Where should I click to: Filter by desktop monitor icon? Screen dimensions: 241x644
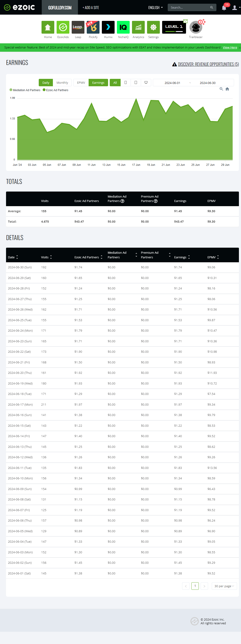pyautogui.click(x=146, y=83)
